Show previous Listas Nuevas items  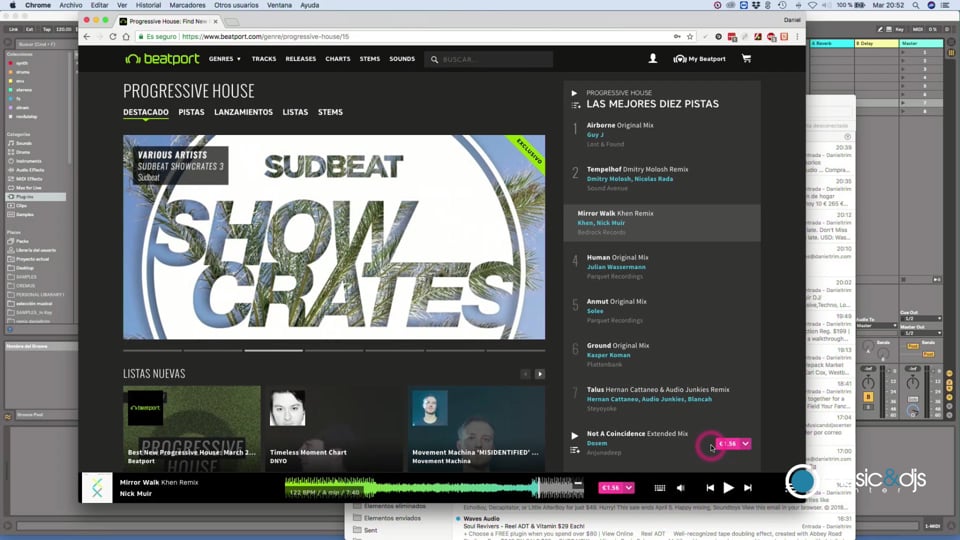point(525,374)
